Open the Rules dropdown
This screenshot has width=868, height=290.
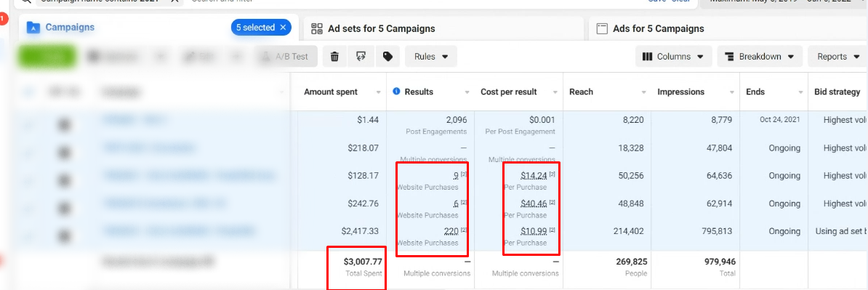coord(430,57)
